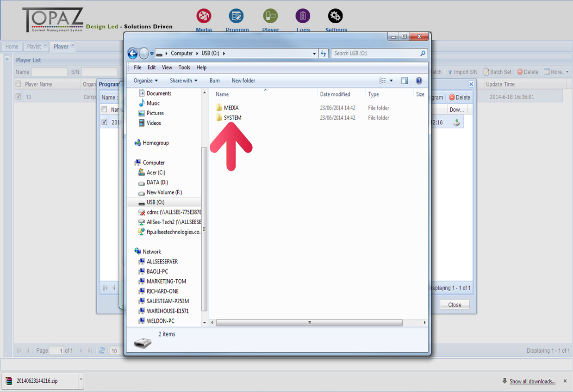Switch to the Playlist tab
This screenshot has width=573, height=392.
34,47
